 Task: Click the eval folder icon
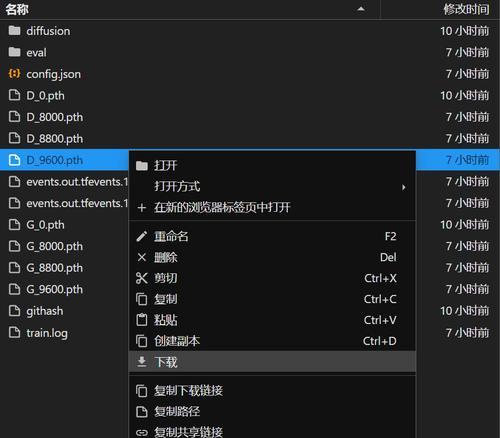14,52
